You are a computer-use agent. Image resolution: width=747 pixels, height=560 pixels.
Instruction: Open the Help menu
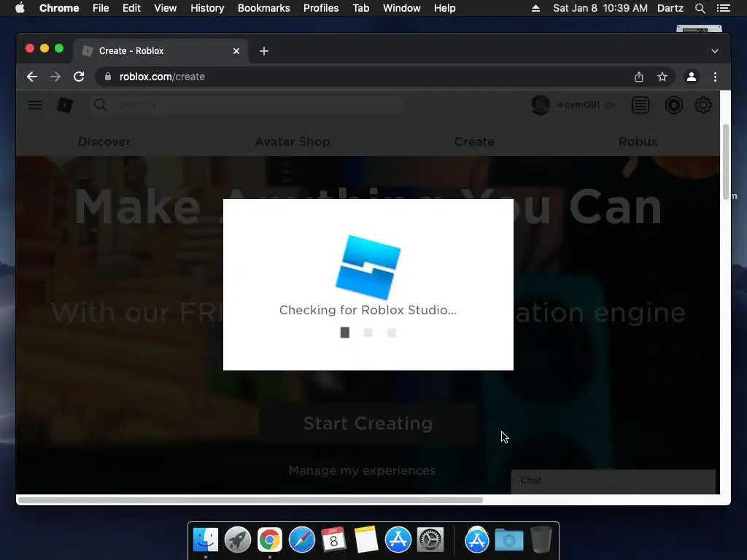[444, 8]
